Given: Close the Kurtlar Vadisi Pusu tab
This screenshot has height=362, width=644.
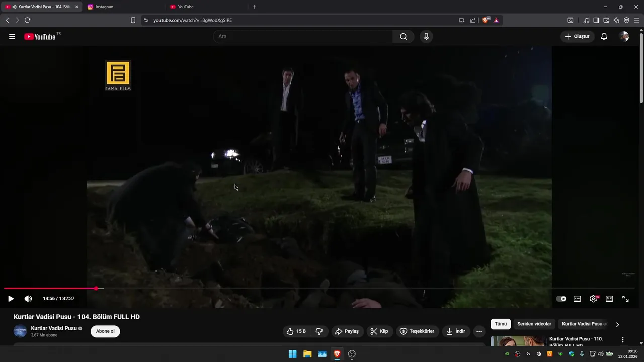Looking at the screenshot, I should 77,7.
